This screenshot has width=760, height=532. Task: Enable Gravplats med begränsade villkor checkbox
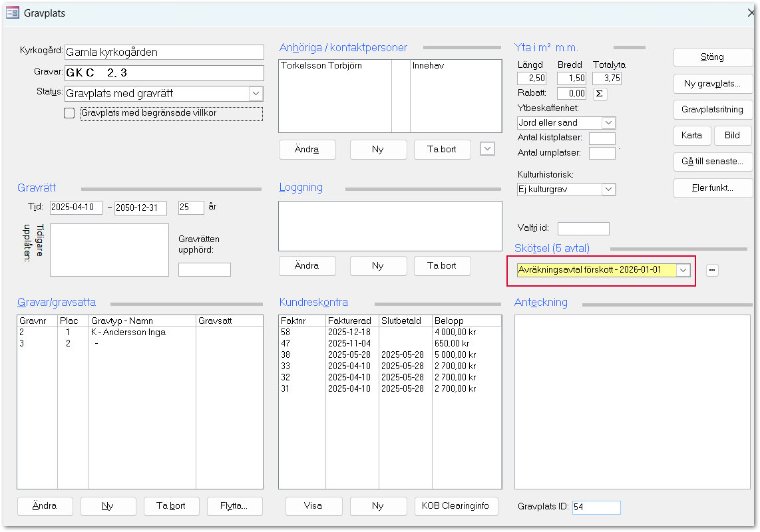click(69, 113)
